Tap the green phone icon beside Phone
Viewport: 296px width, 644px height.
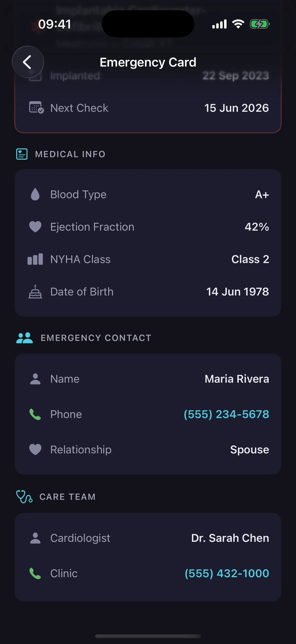pyautogui.click(x=35, y=414)
